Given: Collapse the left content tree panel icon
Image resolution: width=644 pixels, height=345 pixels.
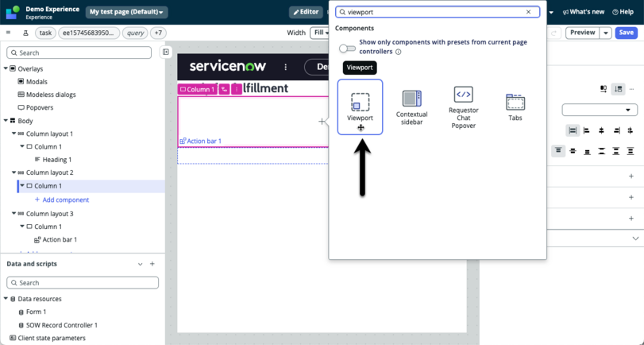Looking at the screenshot, I should pos(165,52).
